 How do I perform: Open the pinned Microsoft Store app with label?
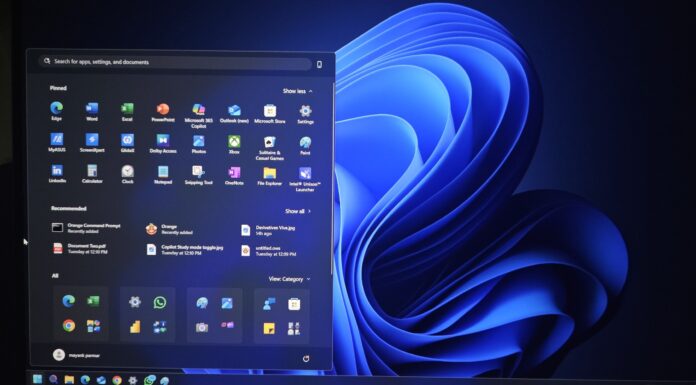pos(270,114)
